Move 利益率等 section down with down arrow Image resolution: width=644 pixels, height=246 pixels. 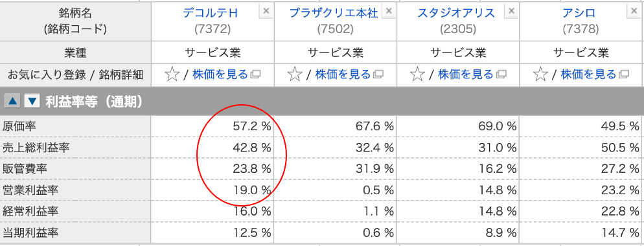[32, 101]
